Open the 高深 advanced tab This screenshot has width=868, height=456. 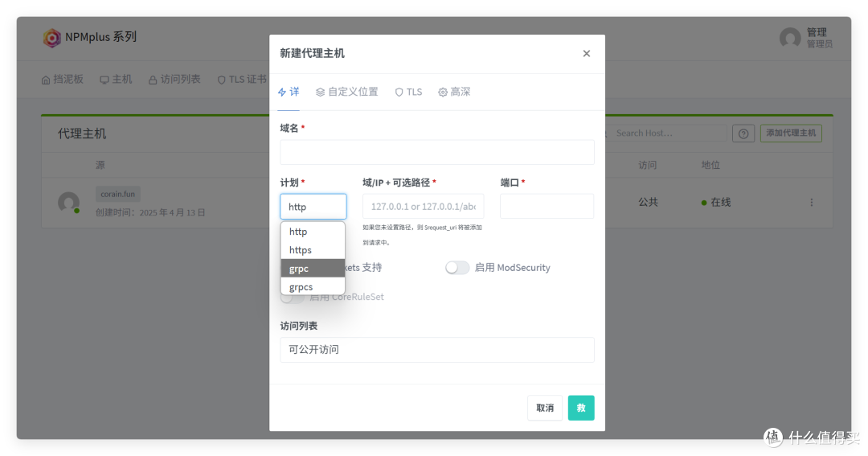point(454,92)
